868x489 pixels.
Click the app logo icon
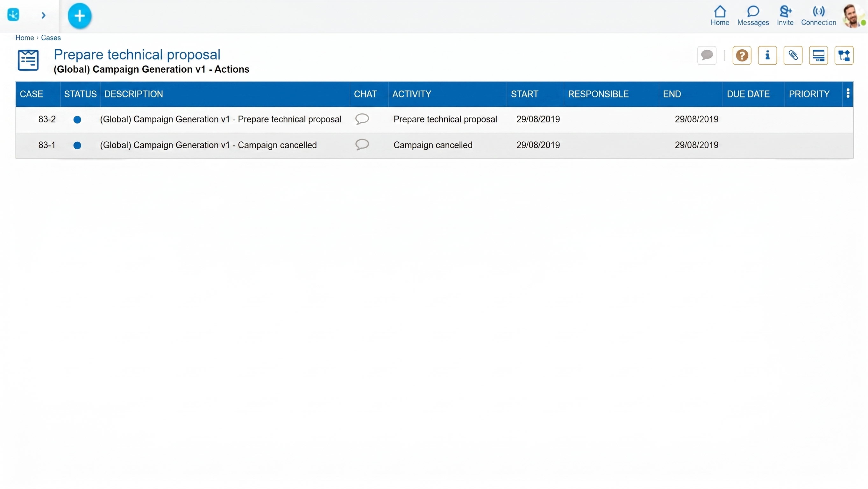click(13, 15)
